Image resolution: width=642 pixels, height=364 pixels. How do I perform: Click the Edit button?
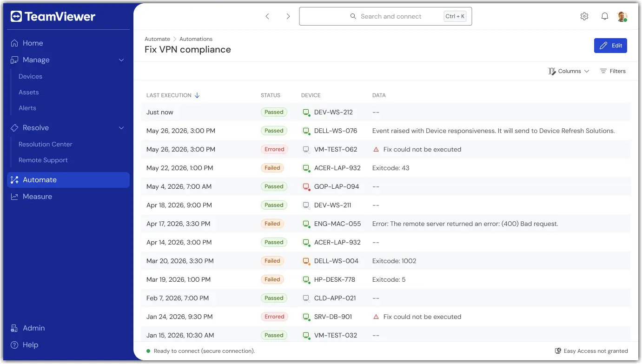tap(610, 46)
